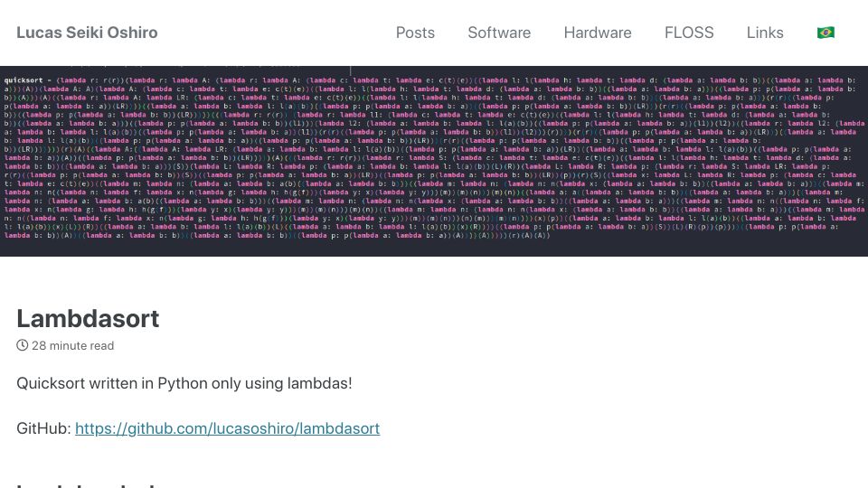
Task: Open the Software menu item
Action: click(x=499, y=33)
